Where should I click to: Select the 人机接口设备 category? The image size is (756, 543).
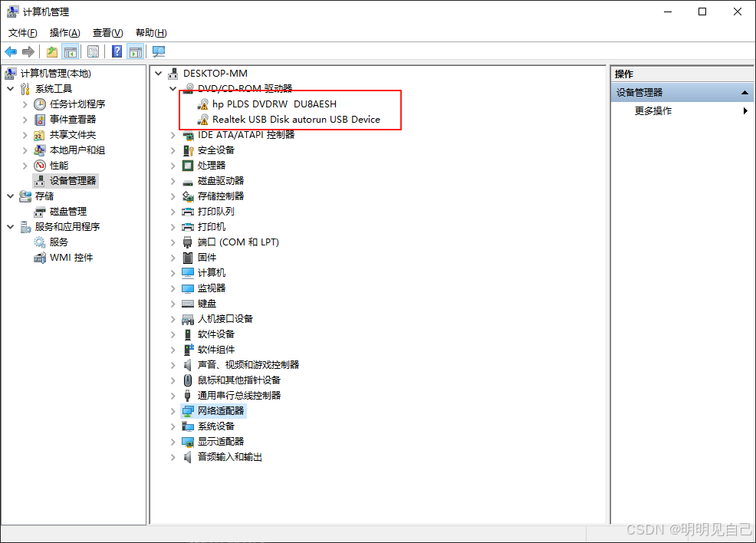(x=225, y=319)
